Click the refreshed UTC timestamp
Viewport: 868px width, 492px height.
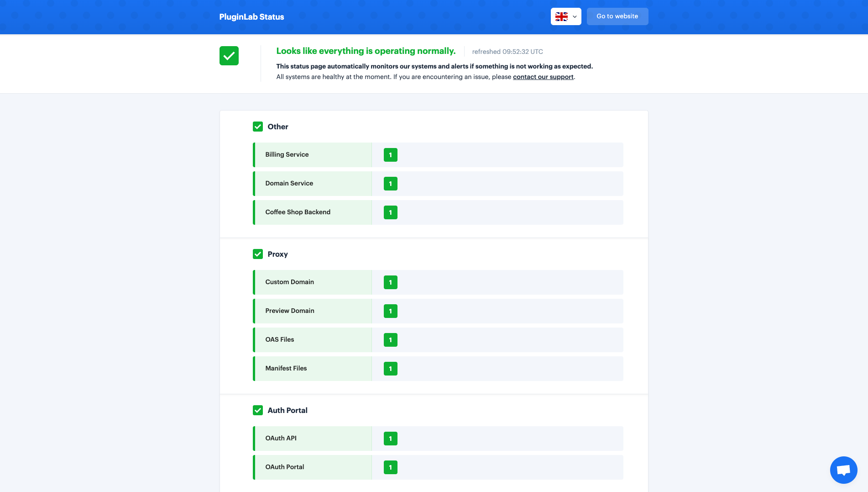click(507, 52)
